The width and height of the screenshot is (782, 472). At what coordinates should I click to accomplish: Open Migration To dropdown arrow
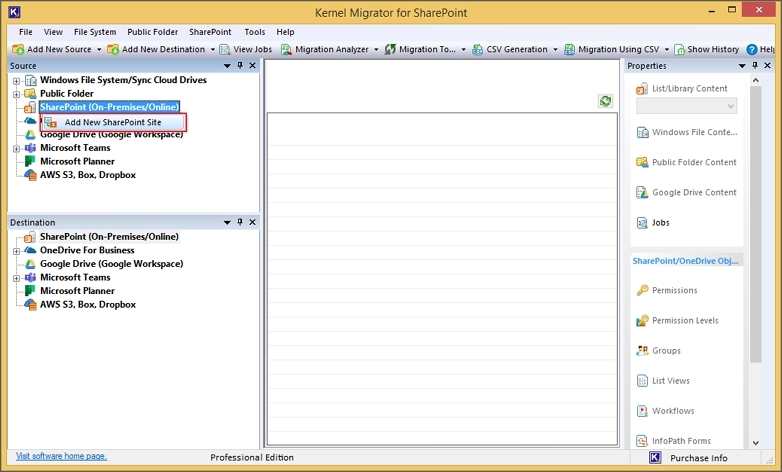[x=463, y=49]
